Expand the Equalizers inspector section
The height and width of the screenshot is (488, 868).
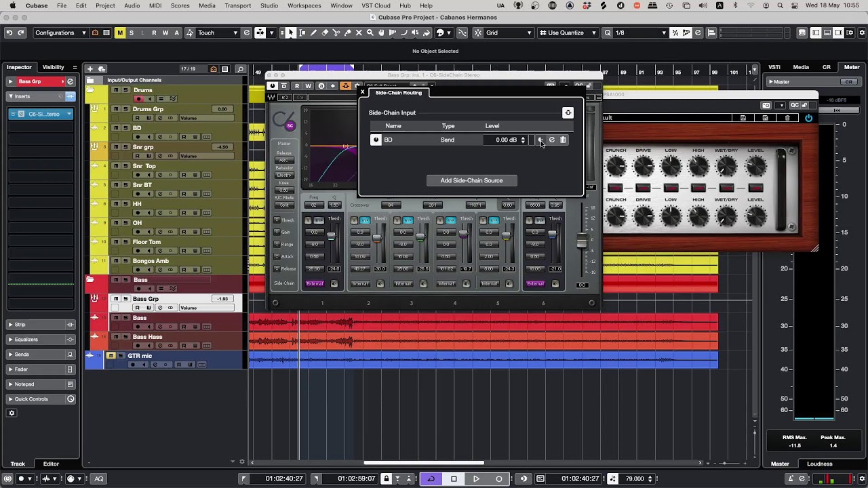pos(41,340)
